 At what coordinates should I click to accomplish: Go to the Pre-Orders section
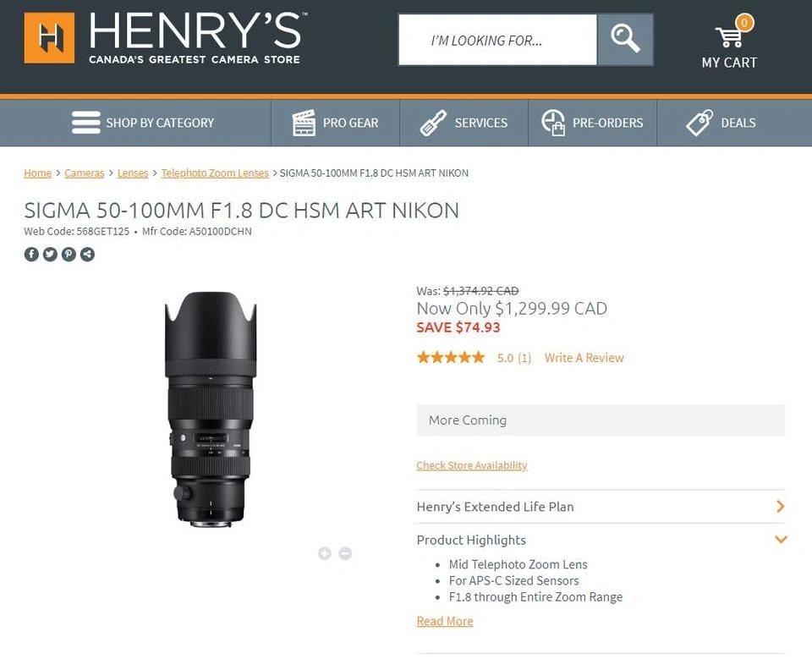pyautogui.click(x=592, y=123)
